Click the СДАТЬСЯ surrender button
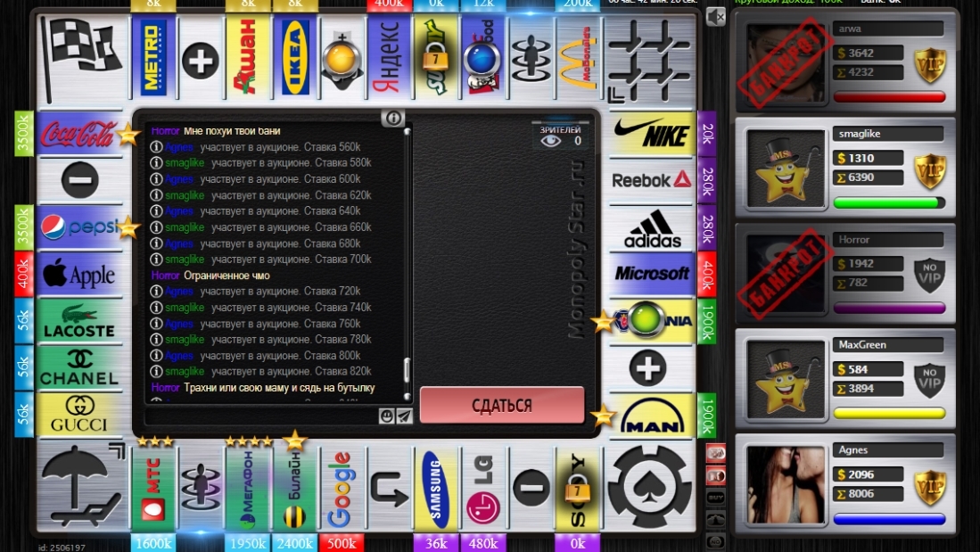The width and height of the screenshot is (980, 552). [502, 405]
